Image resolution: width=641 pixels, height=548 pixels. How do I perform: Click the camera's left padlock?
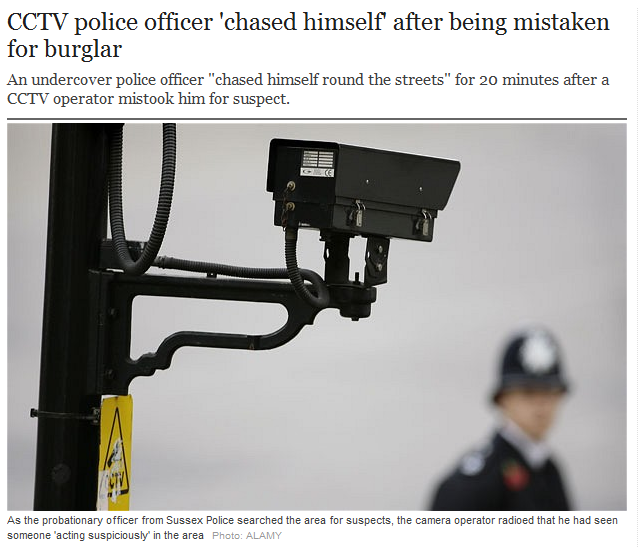(x=358, y=214)
